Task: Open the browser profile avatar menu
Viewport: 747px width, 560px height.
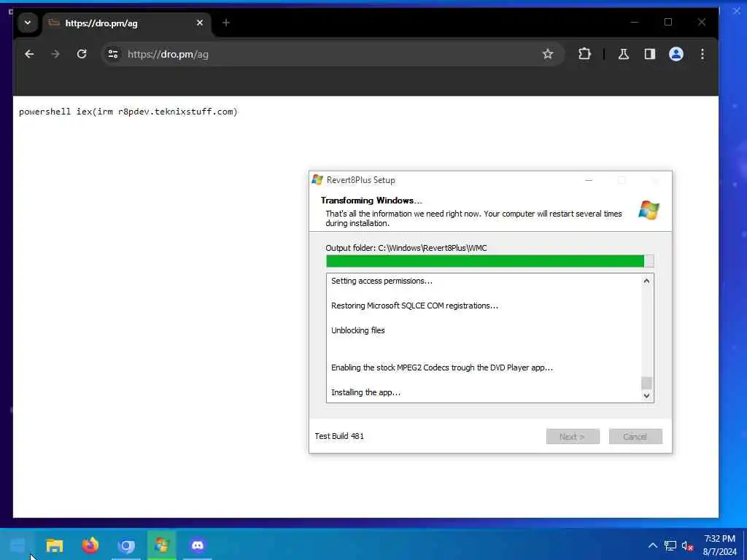Action: (x=676, y=54)
